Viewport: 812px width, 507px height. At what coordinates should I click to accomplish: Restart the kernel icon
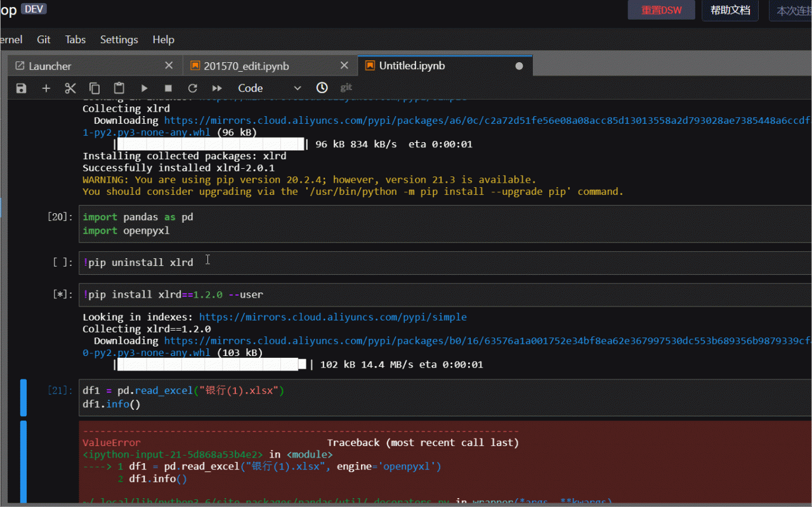point(193,88)
